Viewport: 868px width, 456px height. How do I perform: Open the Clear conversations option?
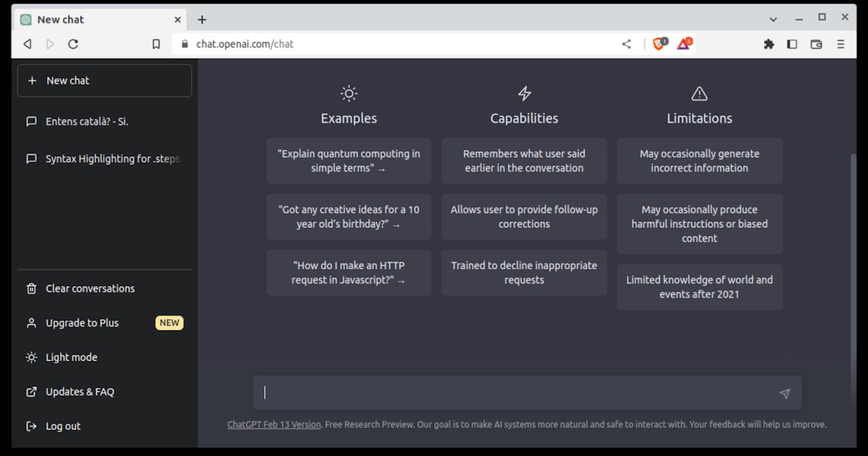pos(90,288)
